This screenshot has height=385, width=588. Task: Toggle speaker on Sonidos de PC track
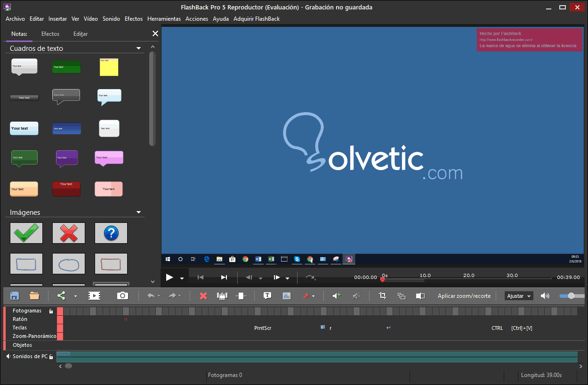[8, 357]
